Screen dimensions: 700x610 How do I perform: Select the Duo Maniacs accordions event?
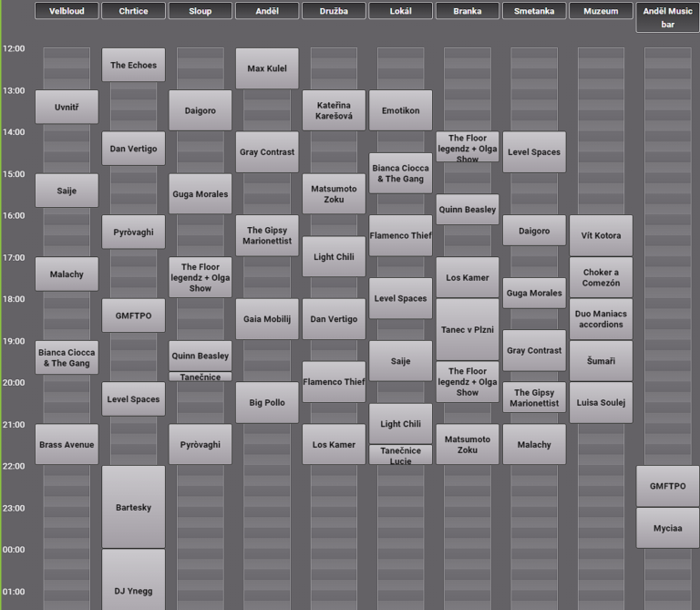(601, 319)
